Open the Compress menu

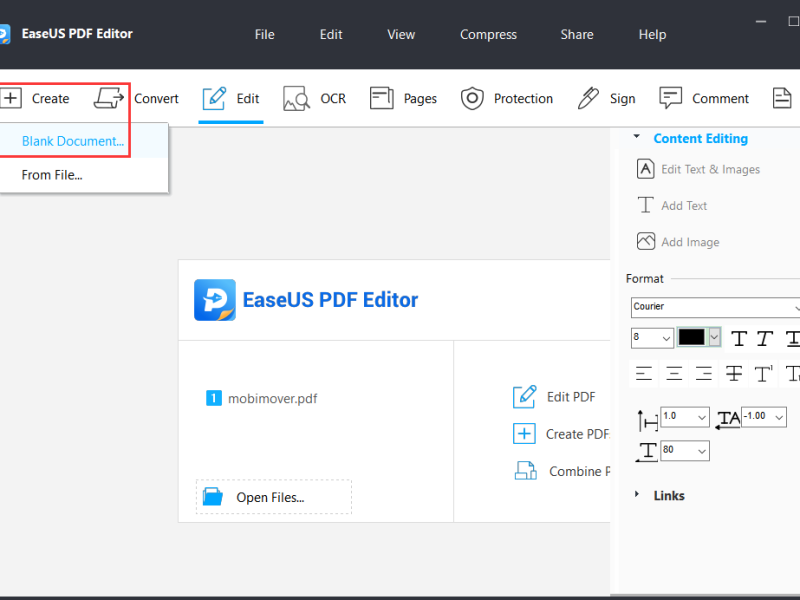tap(488, 34)
